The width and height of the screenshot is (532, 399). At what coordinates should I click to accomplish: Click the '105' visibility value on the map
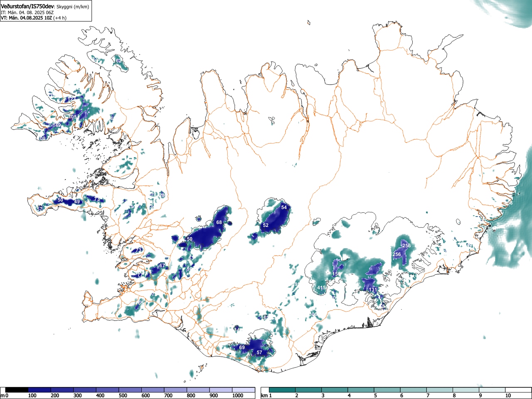(73, 117)
